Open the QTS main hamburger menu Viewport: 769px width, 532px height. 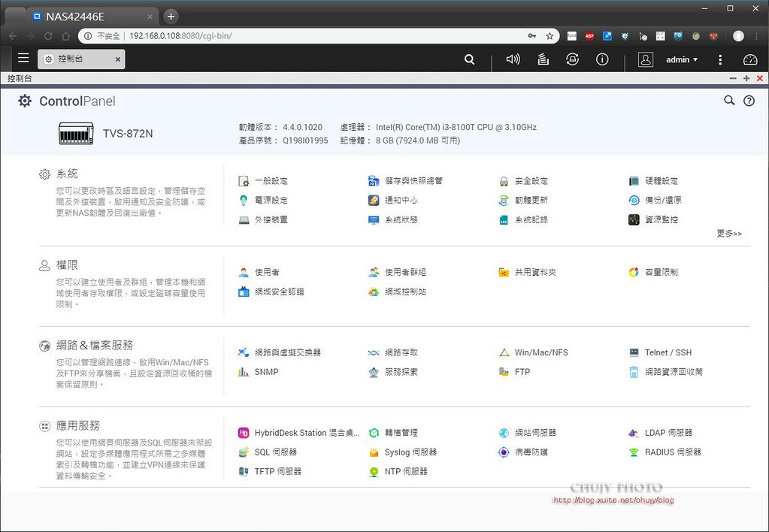point(23,58)
